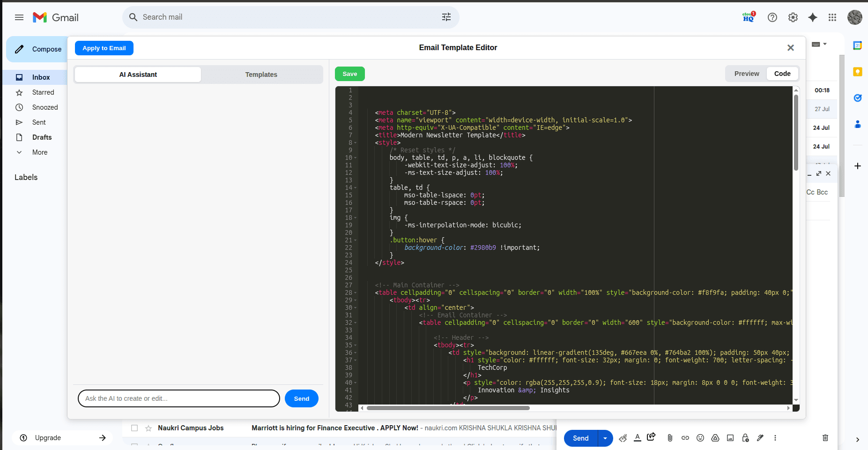Open the Gmail main menu hamburger icon
The width and height of the screenshot is (868, 450).
(x=19, y=17)
